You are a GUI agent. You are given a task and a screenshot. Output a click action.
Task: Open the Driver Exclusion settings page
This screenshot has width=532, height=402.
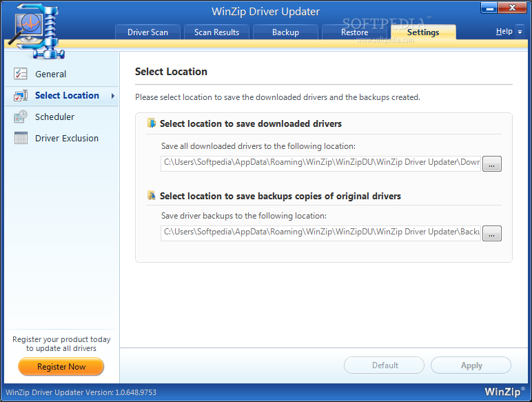point(62,138)
